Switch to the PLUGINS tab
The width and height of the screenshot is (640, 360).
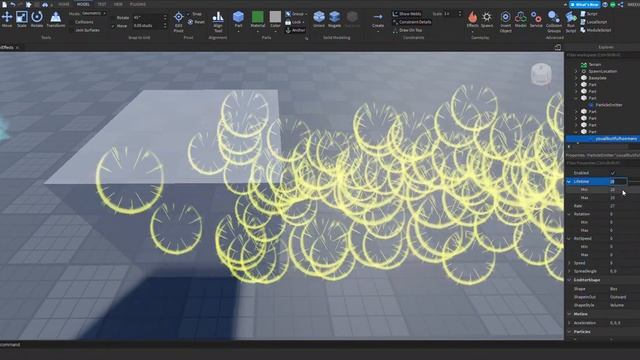(x=138, y=4)
